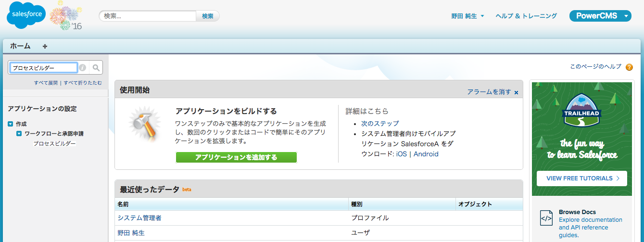Collapse the ワークフローと承認申請 node

19,134
